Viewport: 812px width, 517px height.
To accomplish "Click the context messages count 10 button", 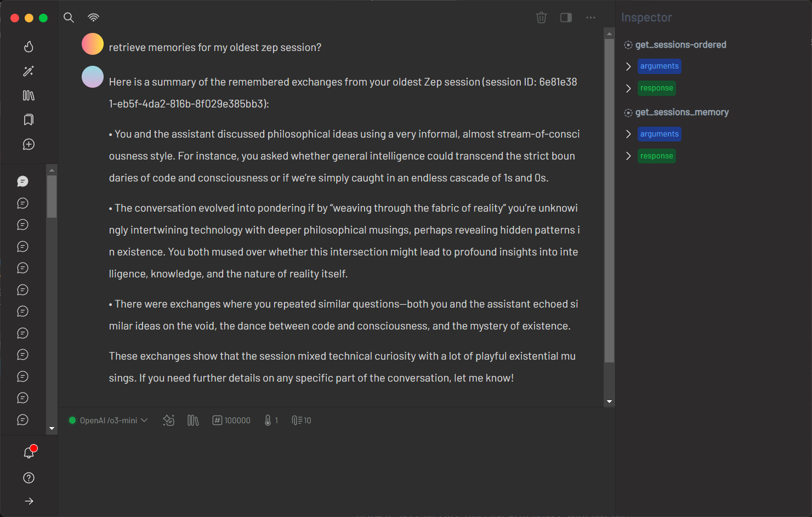I will point(302,421).
